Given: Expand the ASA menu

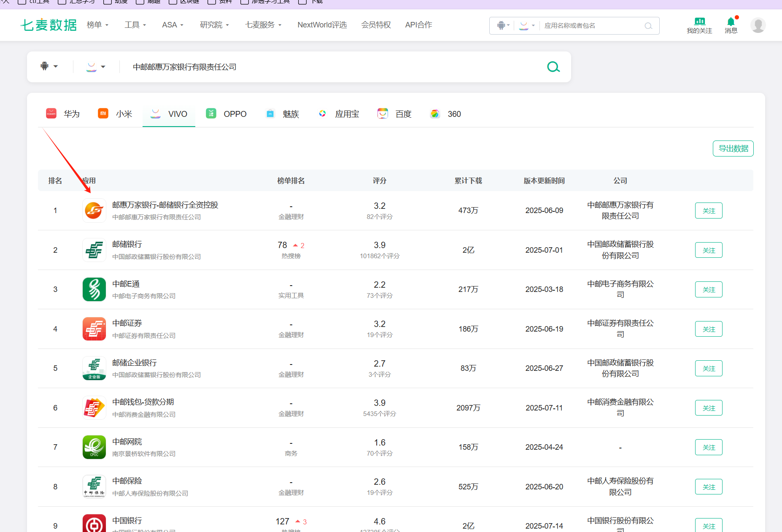Looking at the screenshot, I should (x=173, y=25).
